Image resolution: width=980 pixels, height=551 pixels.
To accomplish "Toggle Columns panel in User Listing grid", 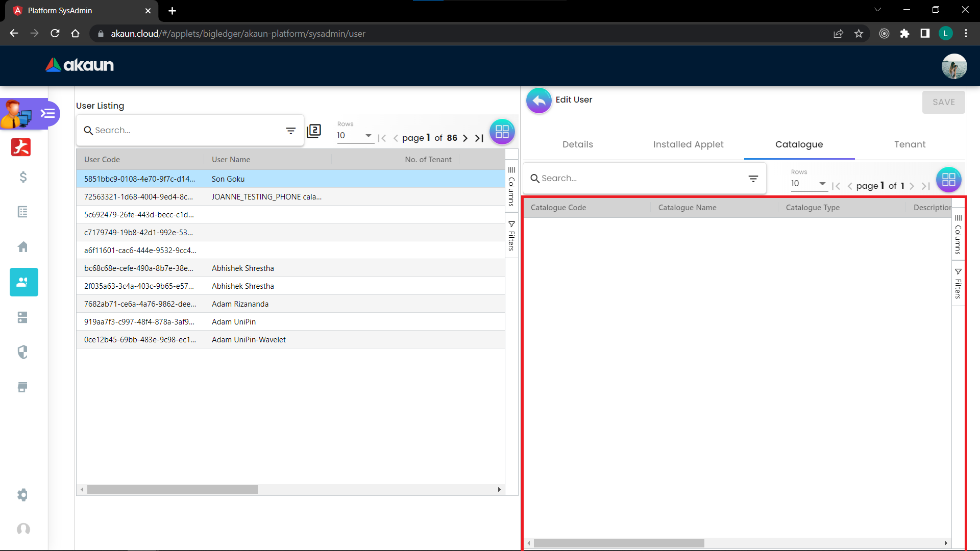I will point(511,187).
